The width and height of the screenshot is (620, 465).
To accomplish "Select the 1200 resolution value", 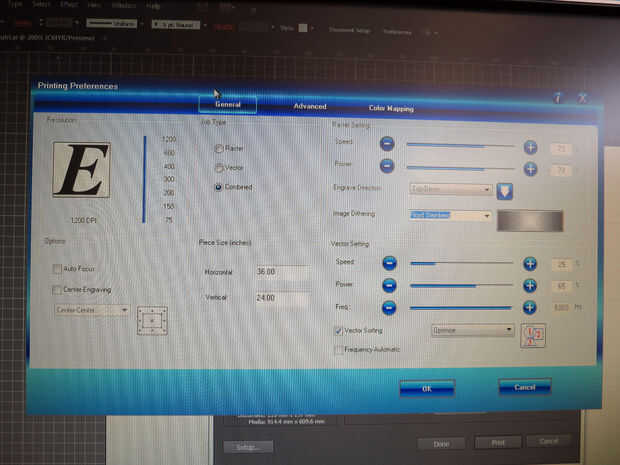I will pyautogui.click(x=169, y=139).
